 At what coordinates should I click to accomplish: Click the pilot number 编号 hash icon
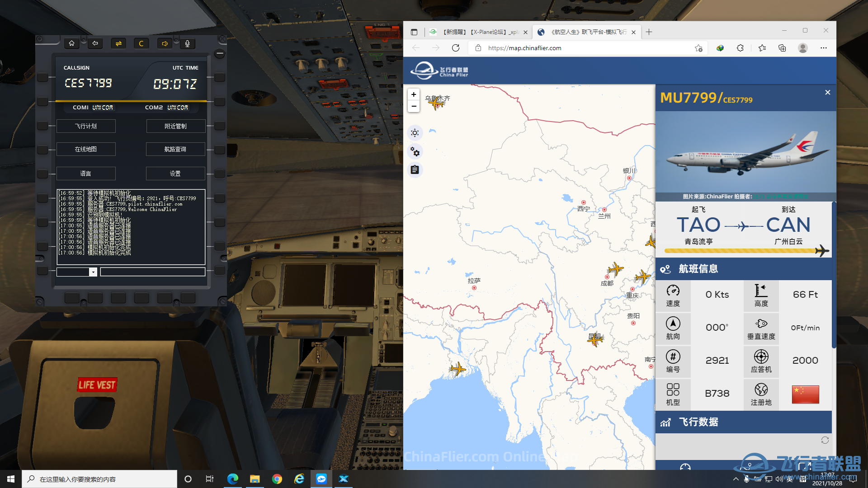[673, 357]
